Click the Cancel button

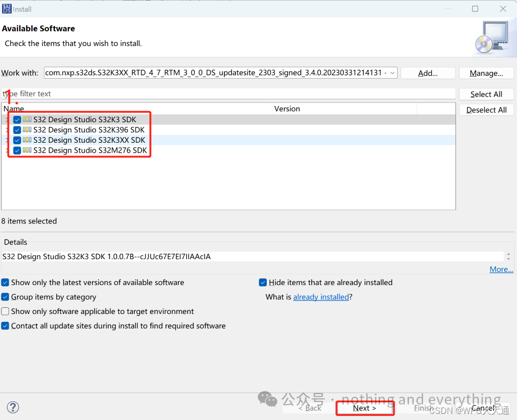tap(483, 408)
